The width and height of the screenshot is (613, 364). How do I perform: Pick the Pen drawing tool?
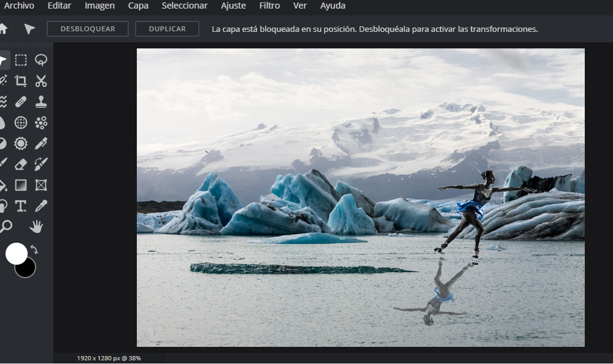click(x=41, y=143)
